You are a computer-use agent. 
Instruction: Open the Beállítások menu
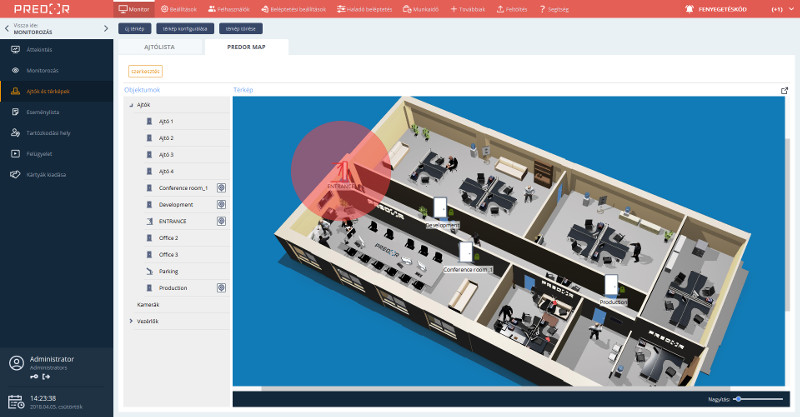click(x=179, y=9)
